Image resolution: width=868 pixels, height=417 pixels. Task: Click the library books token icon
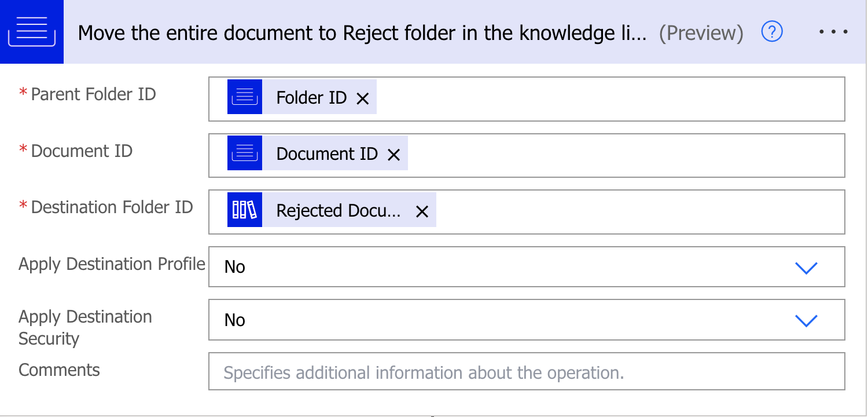point(245,210)
